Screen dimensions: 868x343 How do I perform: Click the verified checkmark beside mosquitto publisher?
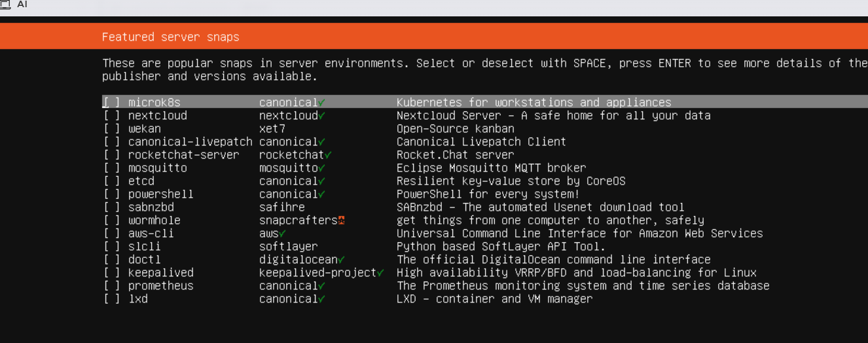point(322,168)
